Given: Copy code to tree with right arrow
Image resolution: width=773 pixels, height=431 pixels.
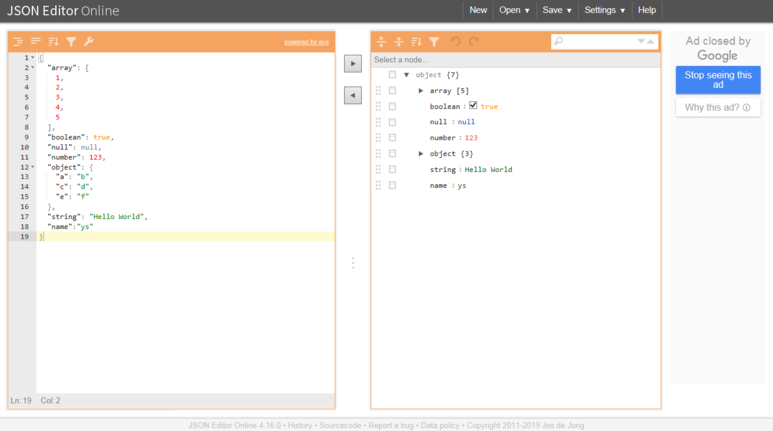Looking at the screenshot, I should pyautogui.click(x=353, y=64).
